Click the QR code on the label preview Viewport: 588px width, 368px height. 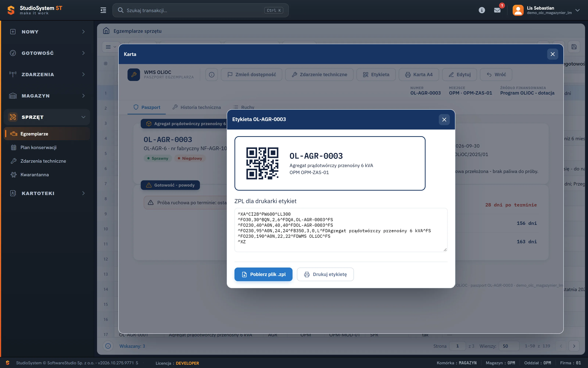[262, 163]
